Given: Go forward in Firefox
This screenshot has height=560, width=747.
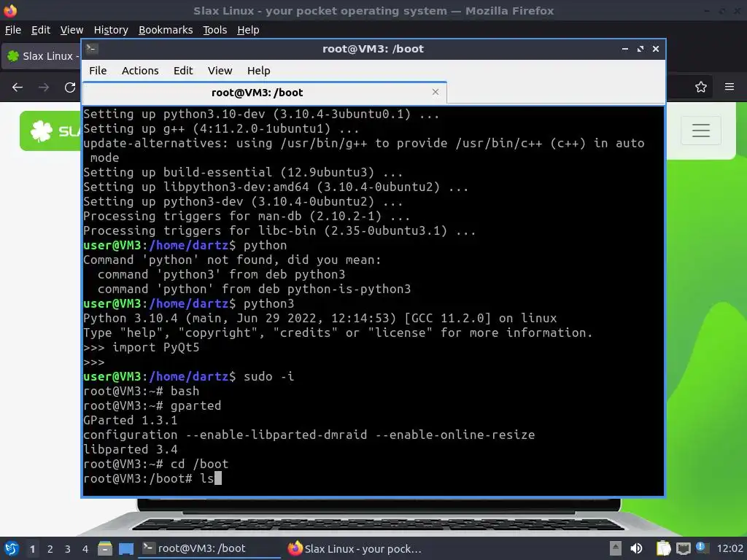Looking at the screenshot, I should tap(44, 87).
